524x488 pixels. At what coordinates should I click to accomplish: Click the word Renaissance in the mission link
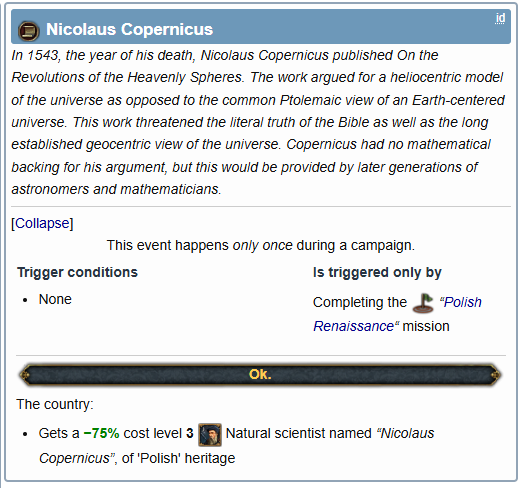(x=354, y=326)
